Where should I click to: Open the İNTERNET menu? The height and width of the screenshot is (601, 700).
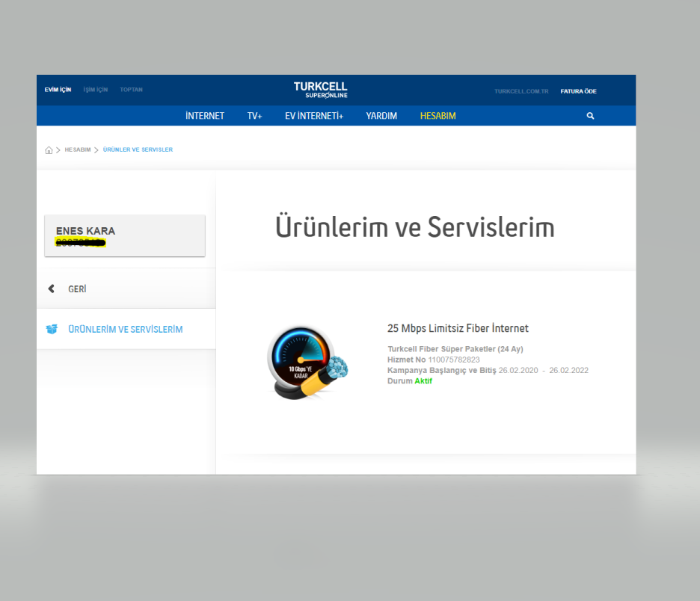205,116
